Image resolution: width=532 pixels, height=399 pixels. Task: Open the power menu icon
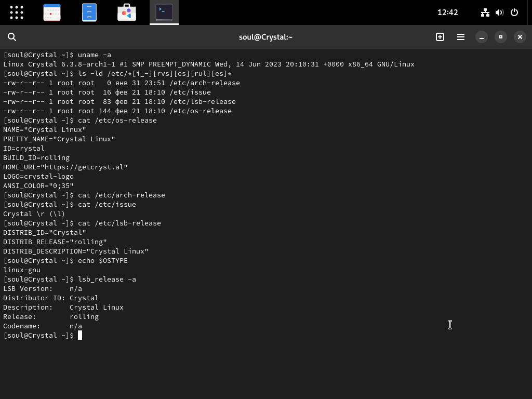coord(514,12)
